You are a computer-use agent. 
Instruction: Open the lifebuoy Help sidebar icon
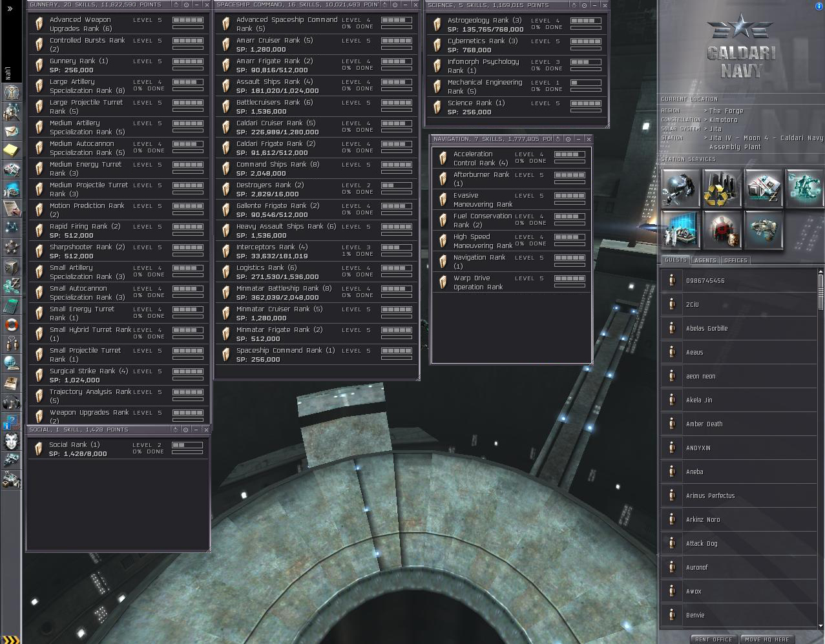pyautogui.click(x=11, y=324)
